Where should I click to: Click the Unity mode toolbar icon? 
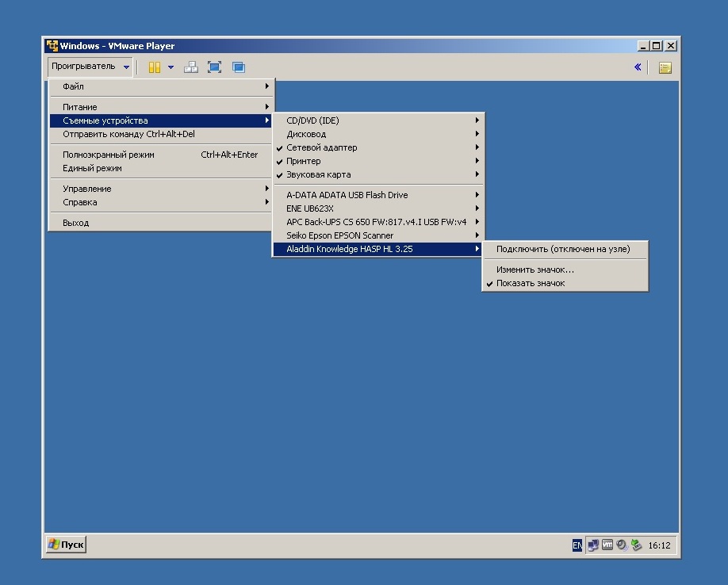point(239,67)
